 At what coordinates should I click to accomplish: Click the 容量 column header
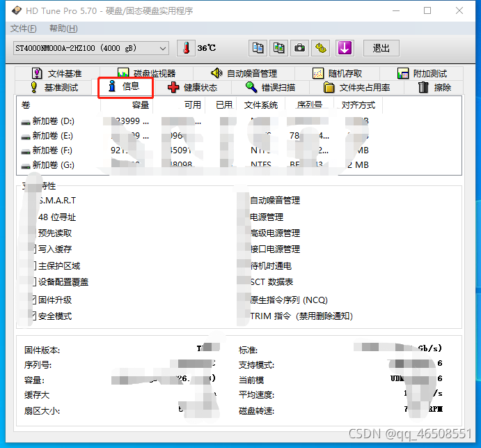pyautogui.click(x=127, y=105)
